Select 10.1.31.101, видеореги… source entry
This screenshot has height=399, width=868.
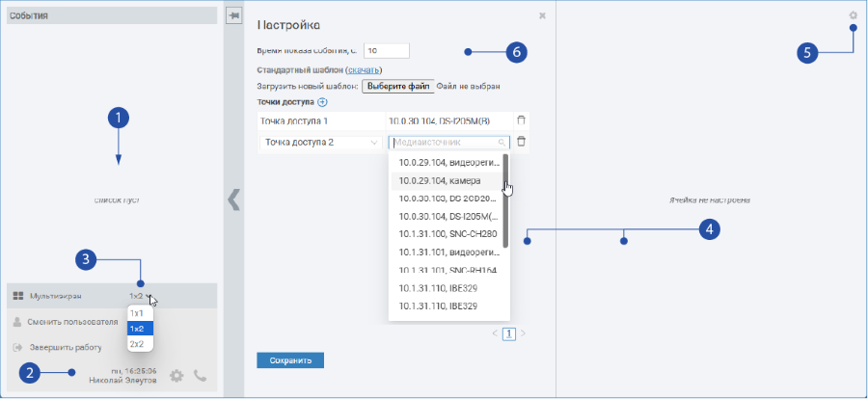(x=447, y=253)
